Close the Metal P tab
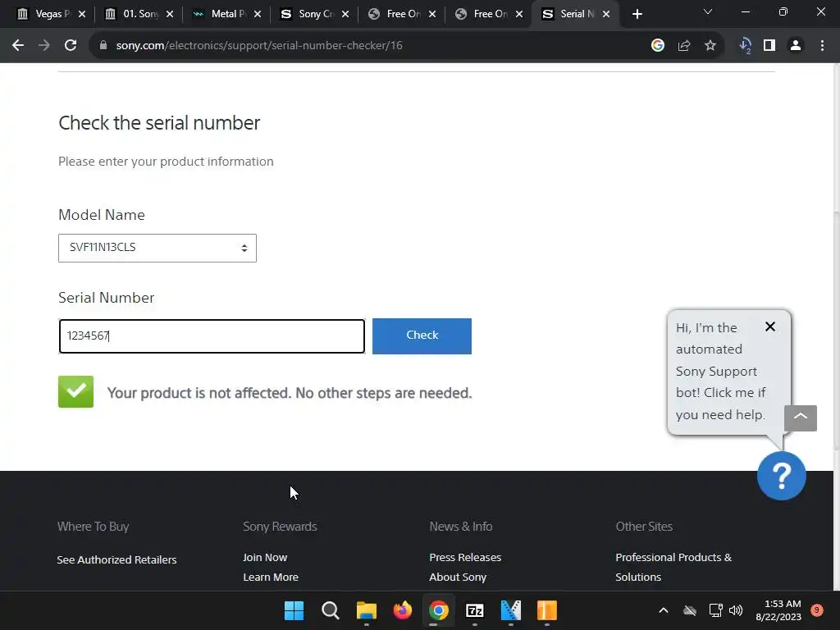 [258, 14]
